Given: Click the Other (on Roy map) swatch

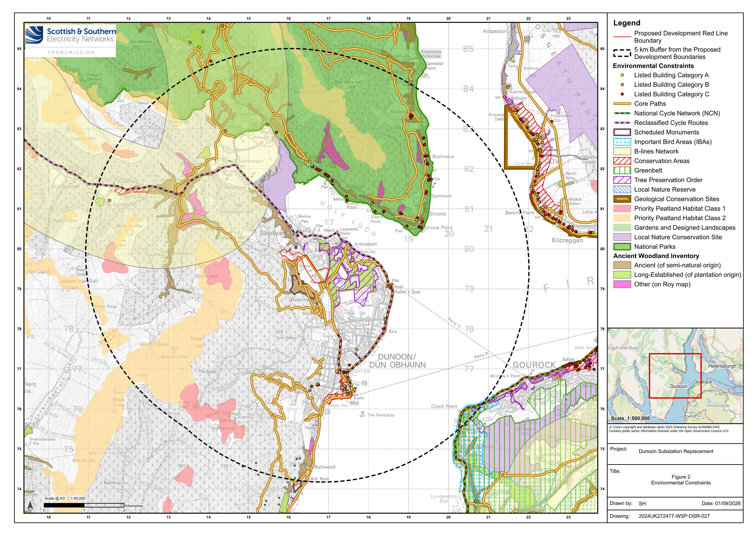Looking at the screenshot, I should coord(622,285).
